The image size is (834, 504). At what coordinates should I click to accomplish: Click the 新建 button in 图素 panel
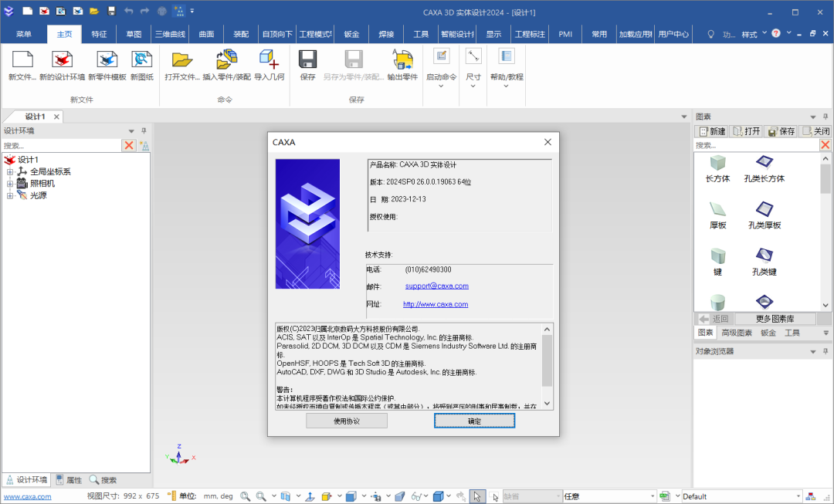[x=712, y=131]
